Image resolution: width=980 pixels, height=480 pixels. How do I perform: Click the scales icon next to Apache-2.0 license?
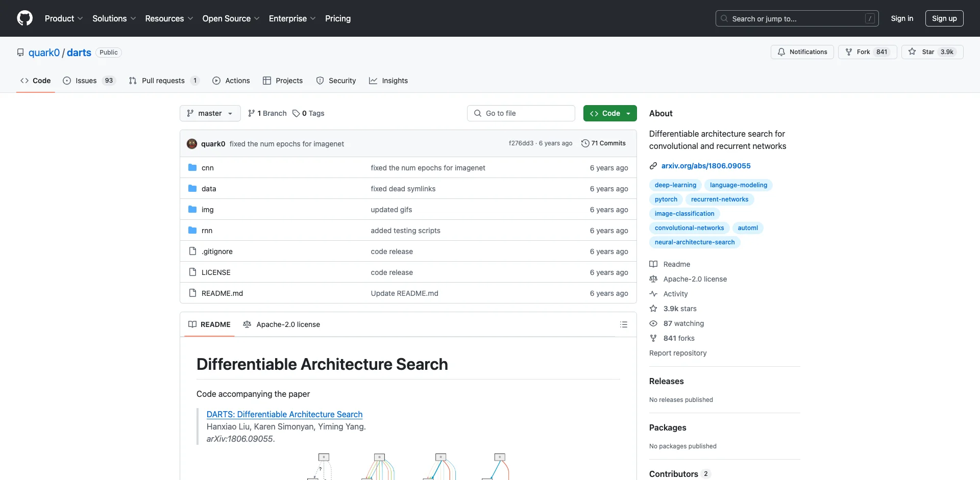[653, 279]
